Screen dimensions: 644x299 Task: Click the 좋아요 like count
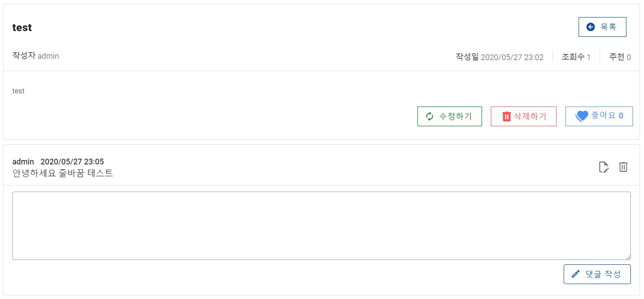pos(621,116)
